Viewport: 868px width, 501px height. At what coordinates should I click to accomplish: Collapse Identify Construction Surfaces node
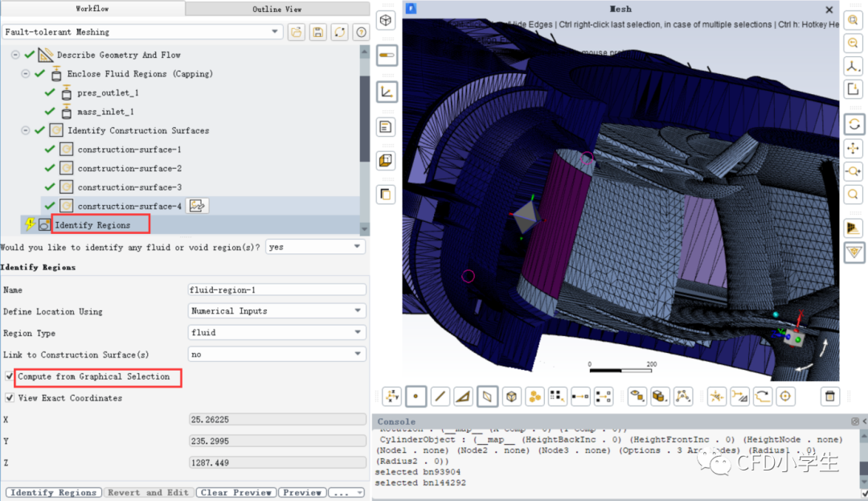pos(26,130)
